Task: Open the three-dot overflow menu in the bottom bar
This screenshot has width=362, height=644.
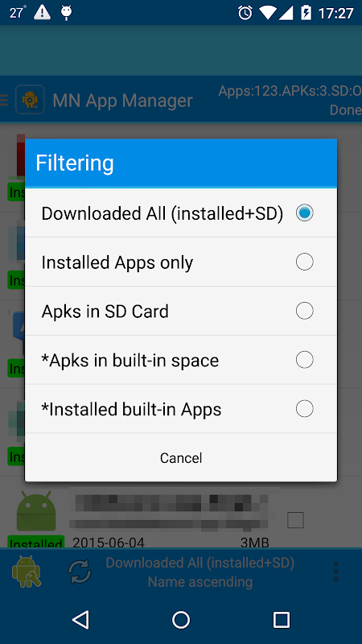Action: tap(336, 572)
